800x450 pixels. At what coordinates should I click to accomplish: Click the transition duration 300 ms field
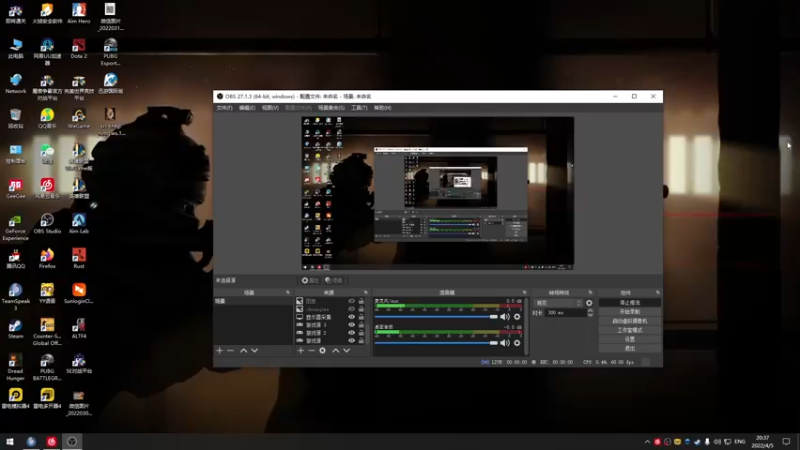pyautogui.click(x=566, y=313)
